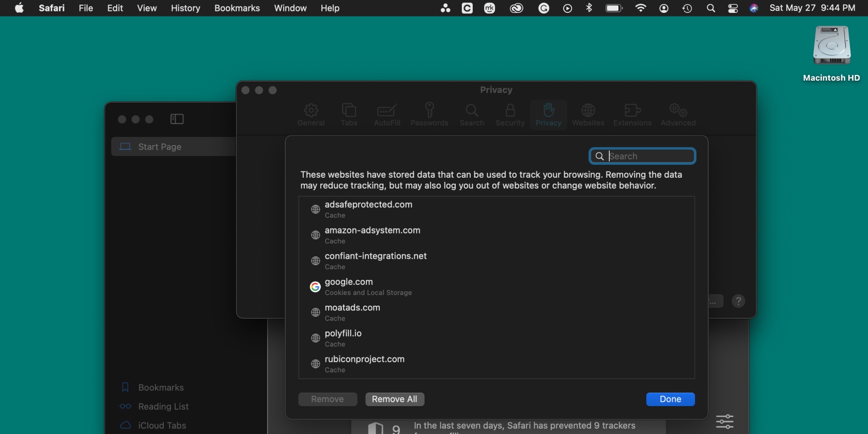Screen dimensions: 868x434
Task: Select the google.com website data row
Action: pos(497,287)
